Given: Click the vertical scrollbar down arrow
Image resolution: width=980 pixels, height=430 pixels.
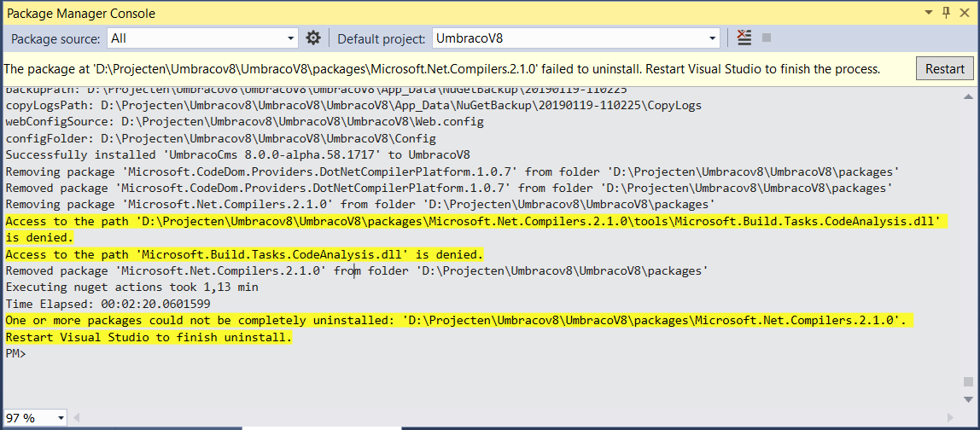Looking at the screenshot, I should (967, 399).
